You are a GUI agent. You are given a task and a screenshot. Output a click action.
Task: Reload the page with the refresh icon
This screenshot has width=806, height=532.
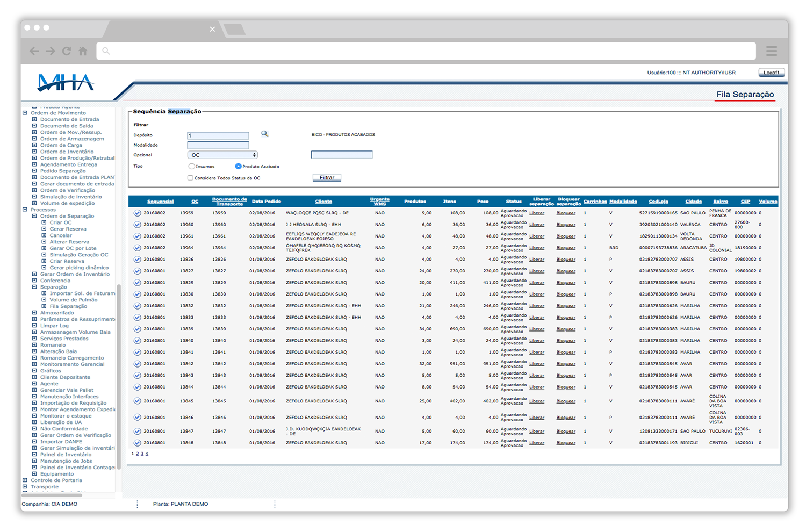(x=67, y=51)
